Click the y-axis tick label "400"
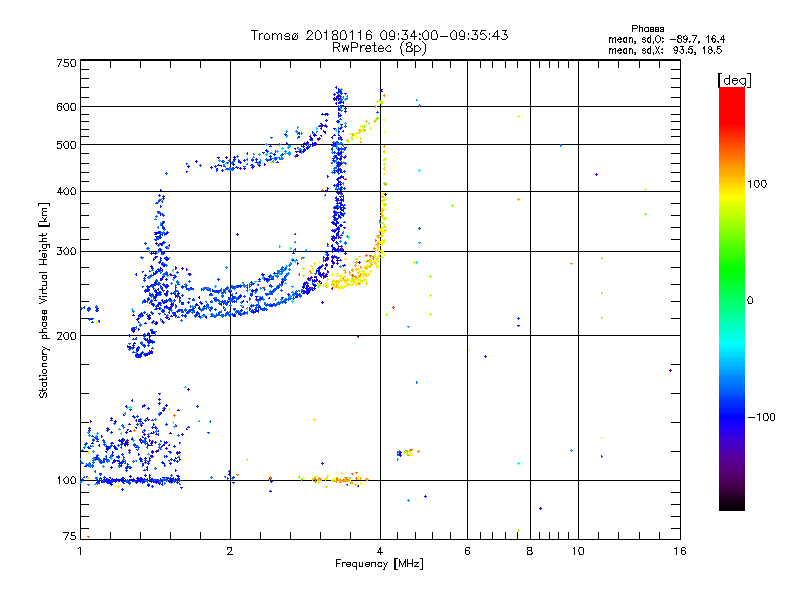This screenshot has height=600, width=800. (66, 191)
